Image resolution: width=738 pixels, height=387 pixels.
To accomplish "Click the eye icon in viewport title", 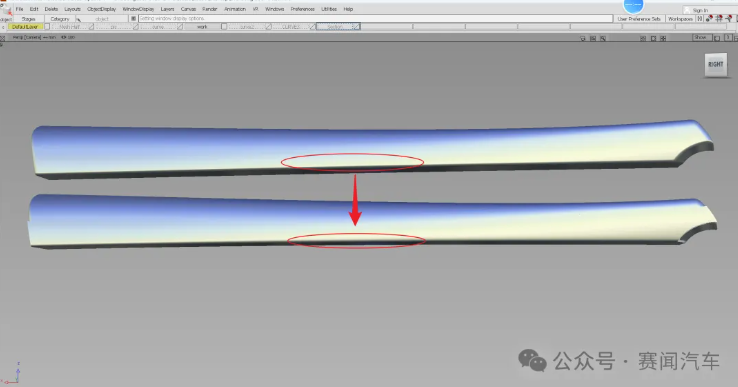I will (x=63, y=37).
